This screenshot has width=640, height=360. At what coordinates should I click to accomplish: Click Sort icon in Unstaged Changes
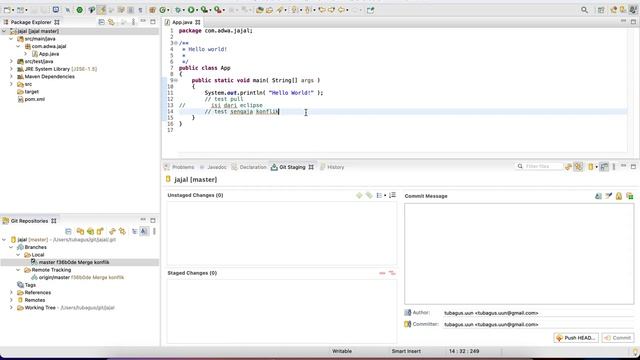(392, 196)
